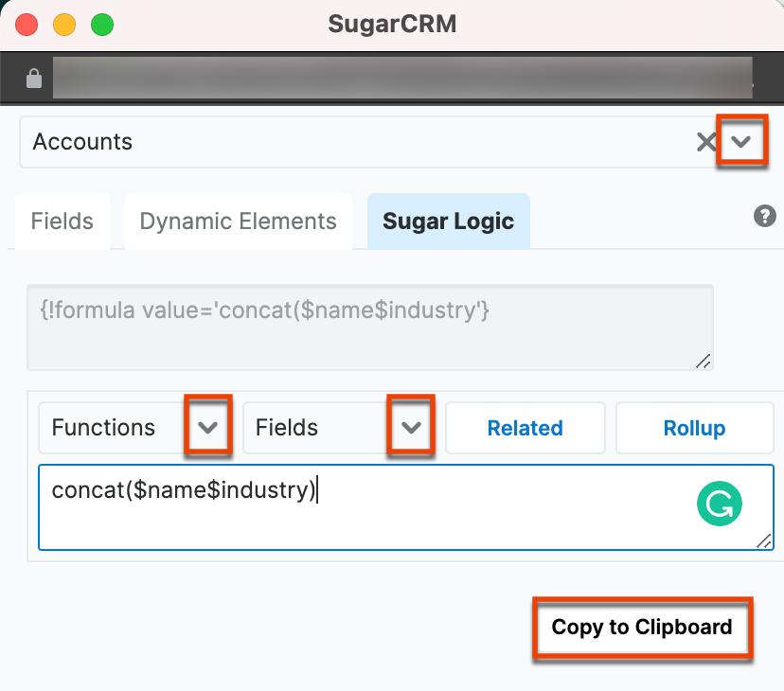
Task: Click the generated formula preview text area
Action: (x=369, y=322)
